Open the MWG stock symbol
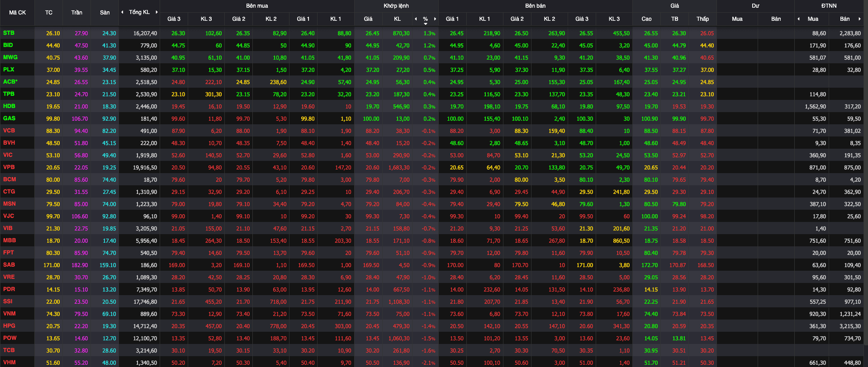This screenshot has height=367, width=868. [10, 57]
